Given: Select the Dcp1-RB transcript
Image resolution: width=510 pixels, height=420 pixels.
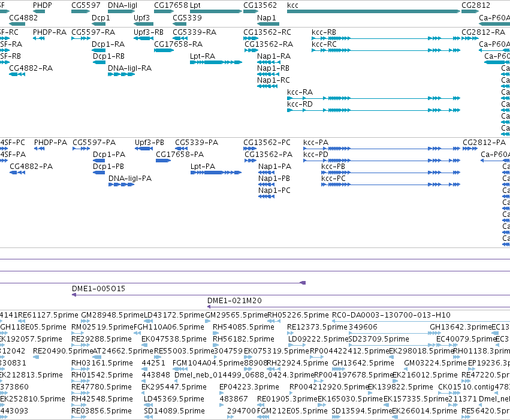Looking at the screenshot, I should pos(99,62).
